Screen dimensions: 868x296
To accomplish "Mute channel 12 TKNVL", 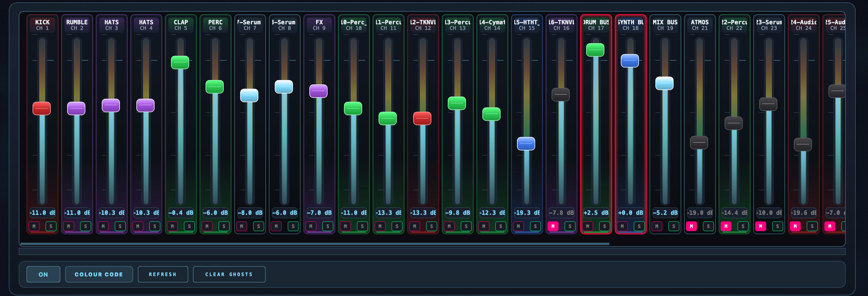I will 414,226.
